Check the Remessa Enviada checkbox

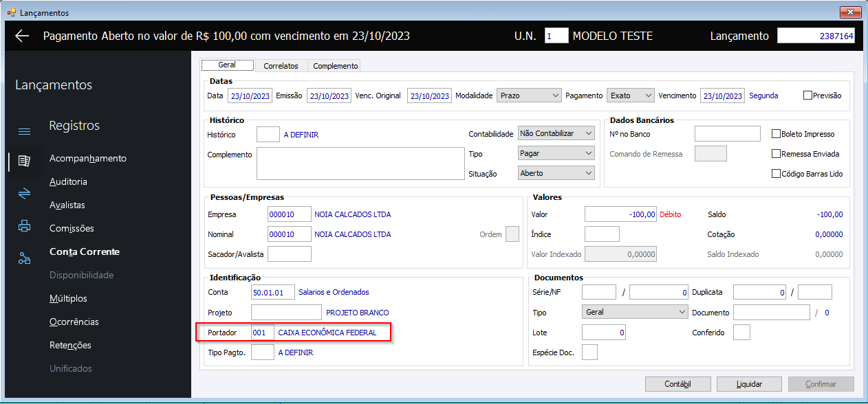pyautogui.click(x=776, y=154)
